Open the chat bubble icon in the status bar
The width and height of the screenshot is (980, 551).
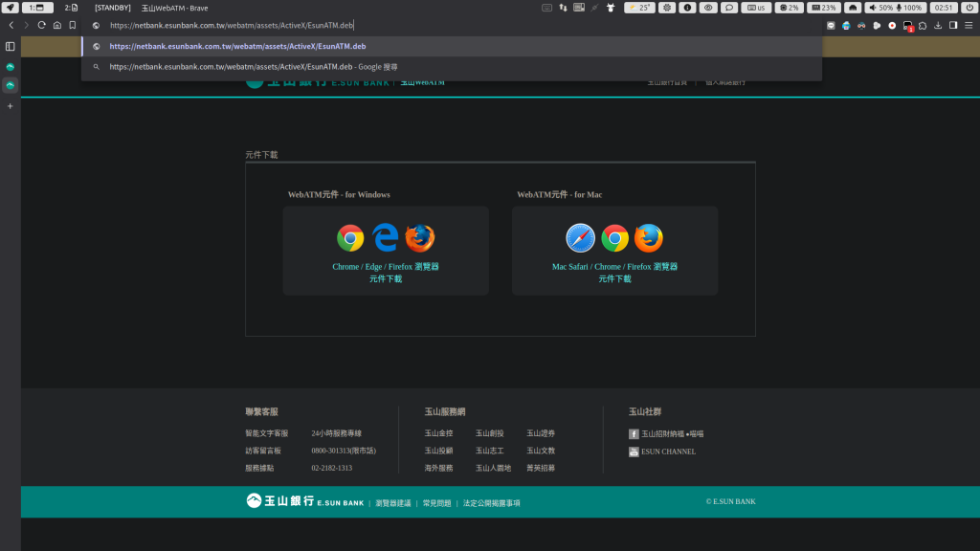click(x=728, y=8)
